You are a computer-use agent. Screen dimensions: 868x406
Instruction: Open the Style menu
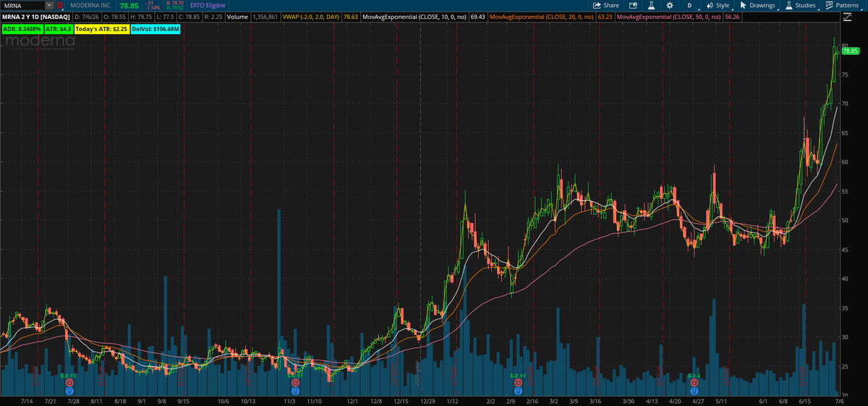(x=718, y=5)
